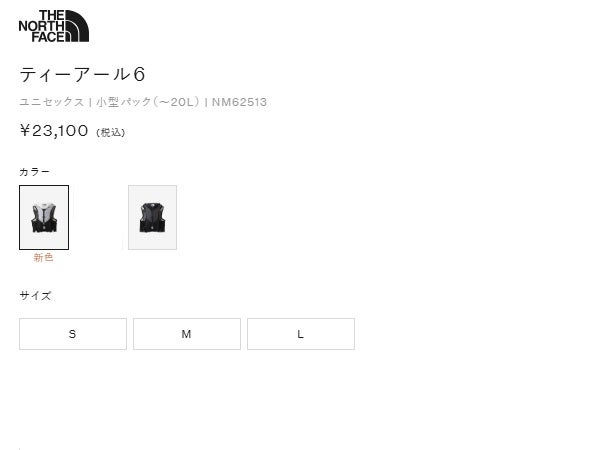Select the gray vest color thumbnail
The image size is (600, 450).
pyautogui.click(x=44, y=217)
